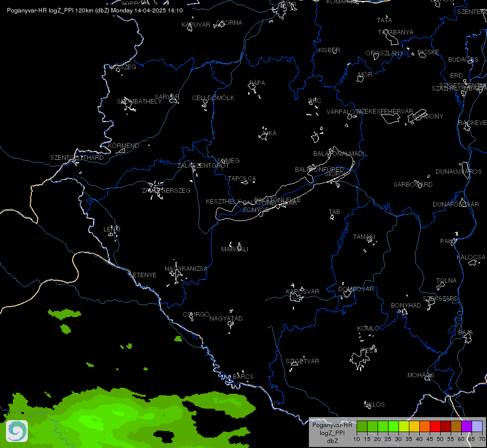Click the KAPUVÁR city label
This screenshot has height=448, width=487.
pos(195,24)
